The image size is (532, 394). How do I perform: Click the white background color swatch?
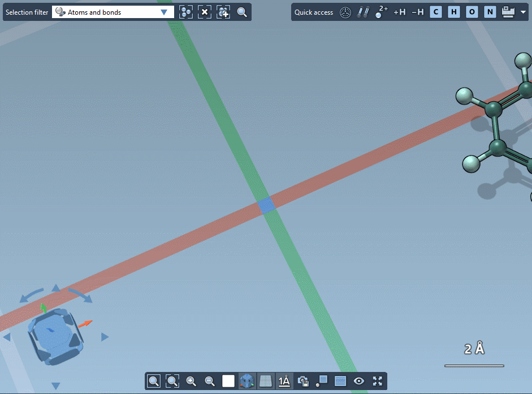[x=228, y=381]
